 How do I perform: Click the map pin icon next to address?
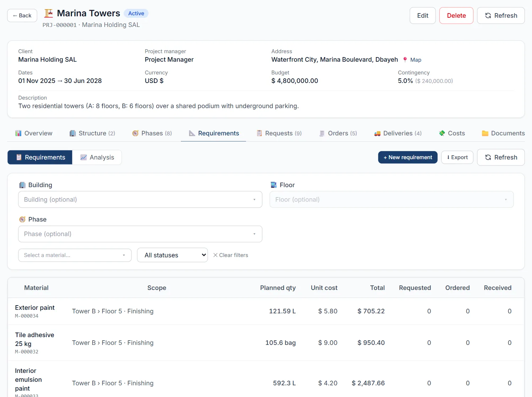pyautogui.click(x=405, y=60)
